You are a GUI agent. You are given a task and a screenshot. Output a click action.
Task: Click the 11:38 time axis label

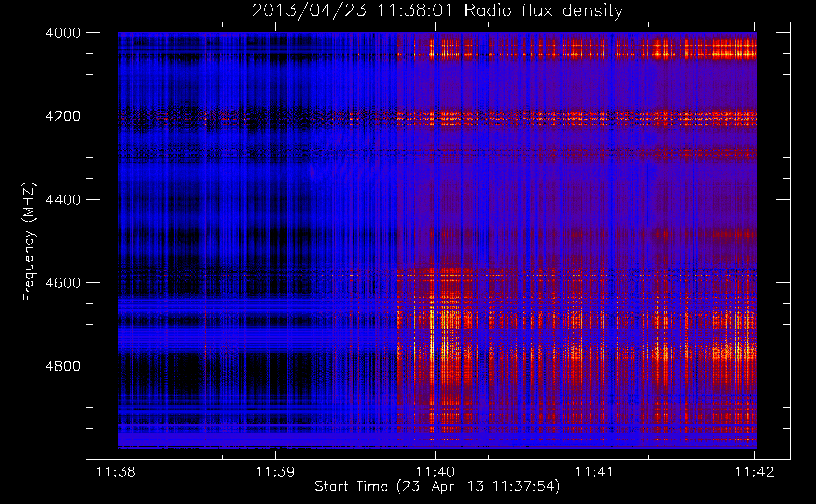point(116,472)
